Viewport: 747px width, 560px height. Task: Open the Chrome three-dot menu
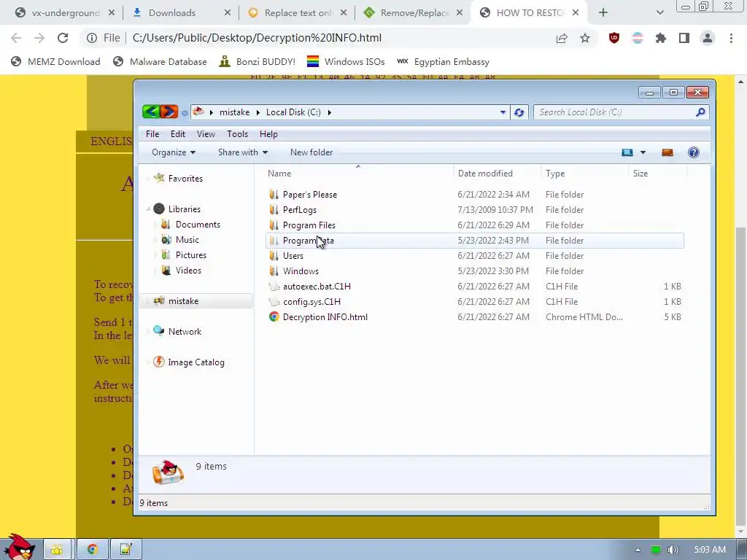[x=731, y=38]
